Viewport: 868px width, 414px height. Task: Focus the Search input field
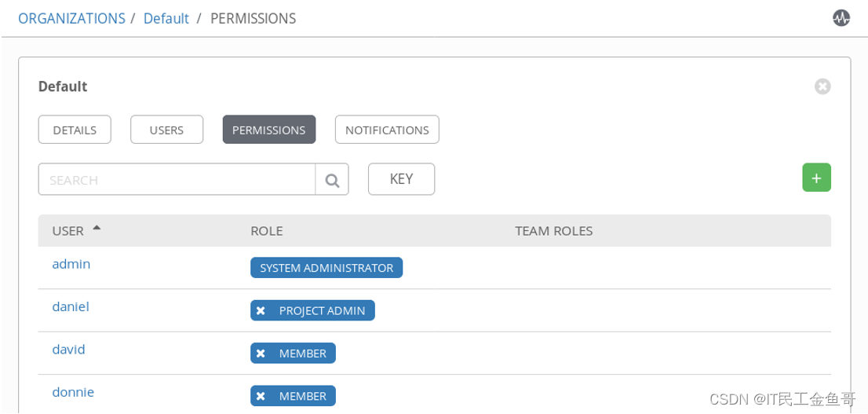click(x=177, y=180)
